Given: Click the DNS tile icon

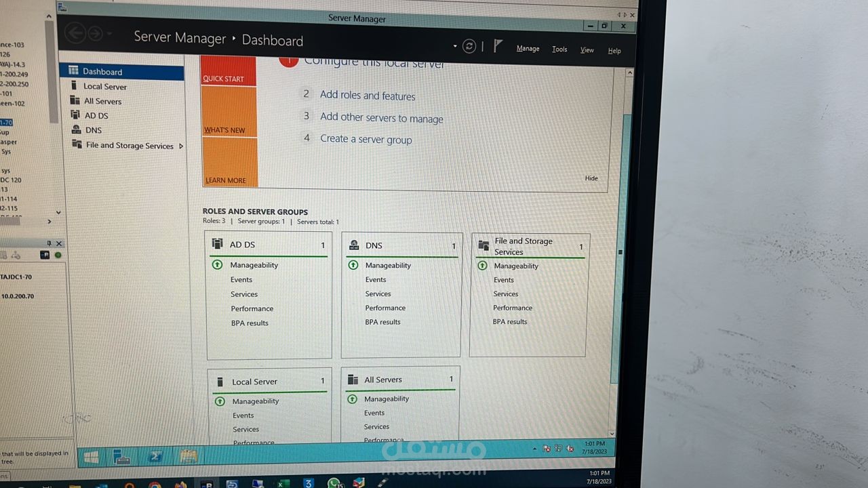Looking at the screenshot, I should click(x=354, y=245).
